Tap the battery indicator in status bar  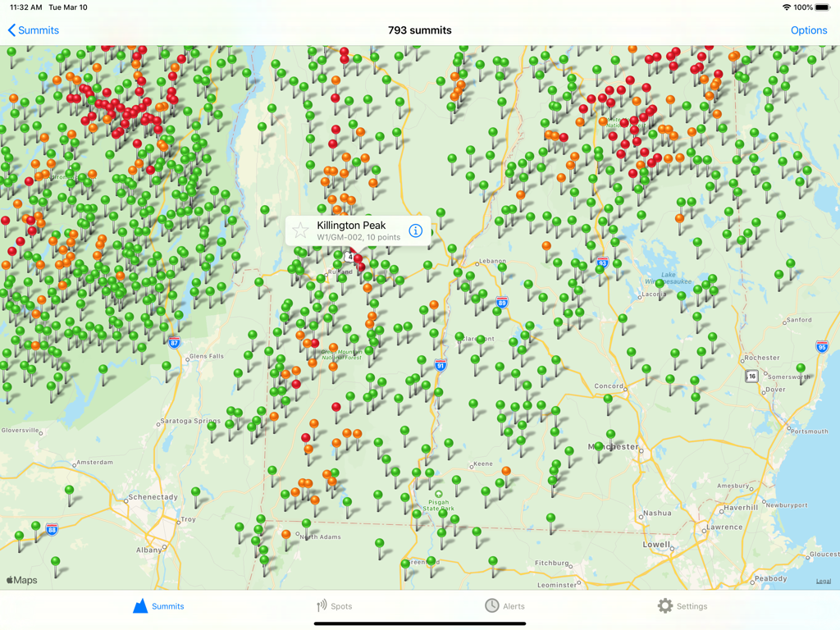coord(822,7)
